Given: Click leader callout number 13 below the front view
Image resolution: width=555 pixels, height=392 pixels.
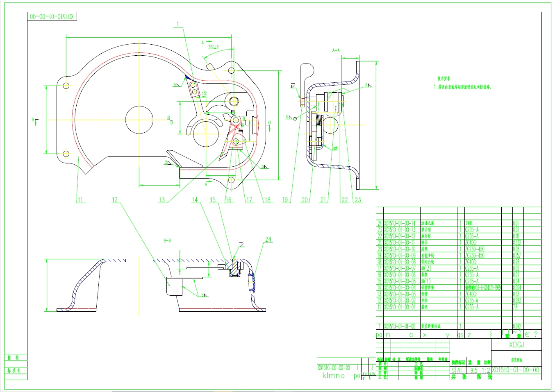Looking at the screenshot, I should tap(162, 200).
